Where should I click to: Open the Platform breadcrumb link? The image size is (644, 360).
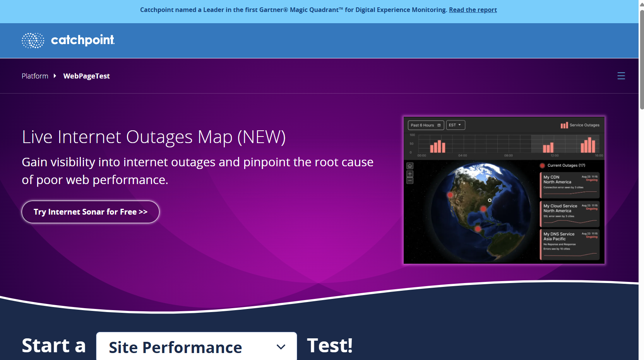[35, 76]
